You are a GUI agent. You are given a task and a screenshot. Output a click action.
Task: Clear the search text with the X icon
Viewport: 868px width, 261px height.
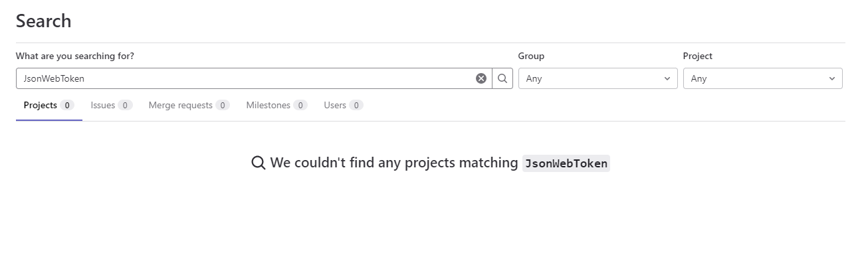click(x=481, y=78)
